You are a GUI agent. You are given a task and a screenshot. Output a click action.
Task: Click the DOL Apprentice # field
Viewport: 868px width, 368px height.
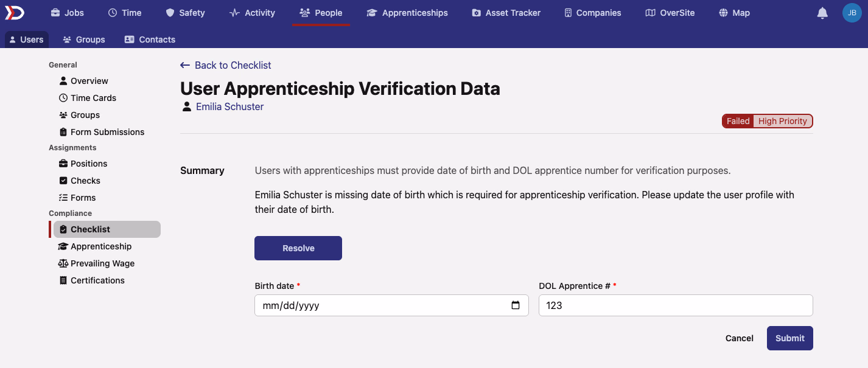[x=676, y=305]
